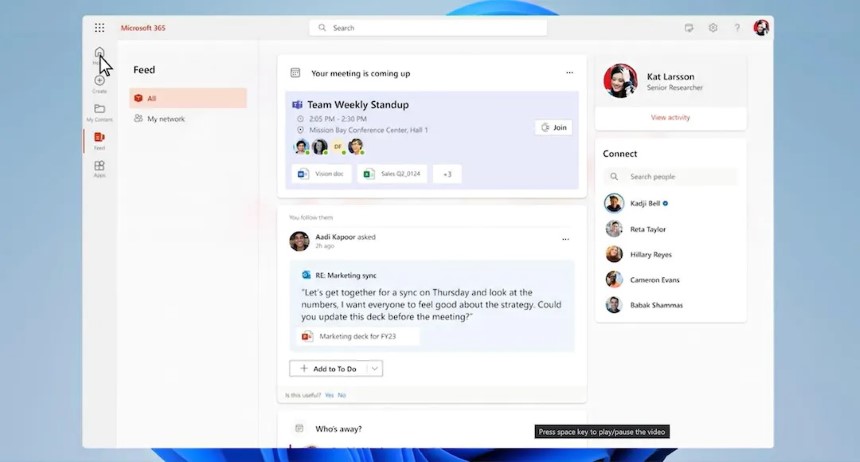The width and height of the screenshot is (860, 462).
Task: Click Cameron Evans's avatar
Action: [x=614, y=279]
